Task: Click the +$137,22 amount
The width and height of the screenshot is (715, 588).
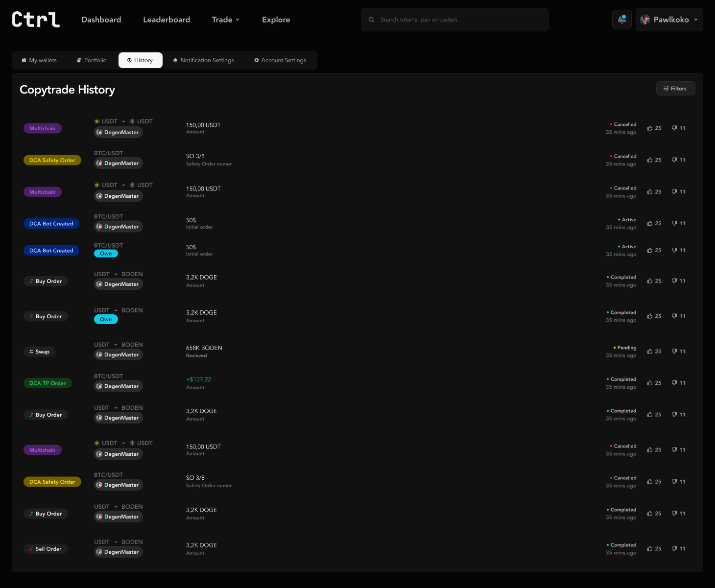Action: pos(198,379)
